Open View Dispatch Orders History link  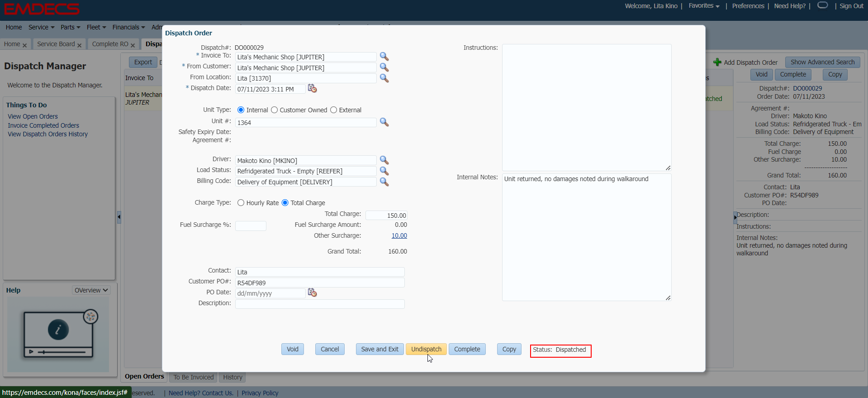47,134
